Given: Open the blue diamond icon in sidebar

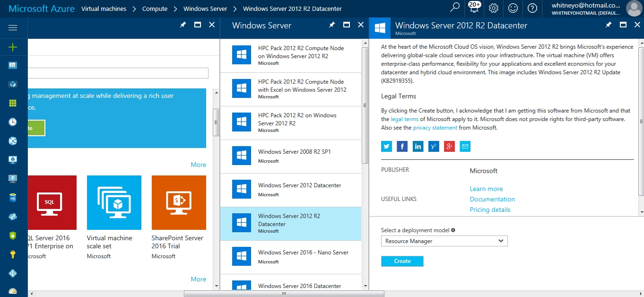Looking at the screenshot, I should coord(13,273).
